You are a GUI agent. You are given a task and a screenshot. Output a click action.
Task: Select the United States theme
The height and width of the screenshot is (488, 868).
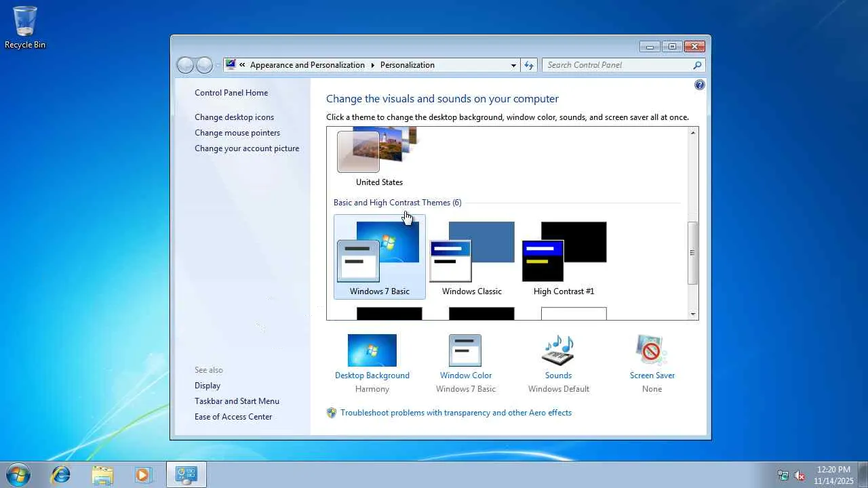click(x=379, y=157)
